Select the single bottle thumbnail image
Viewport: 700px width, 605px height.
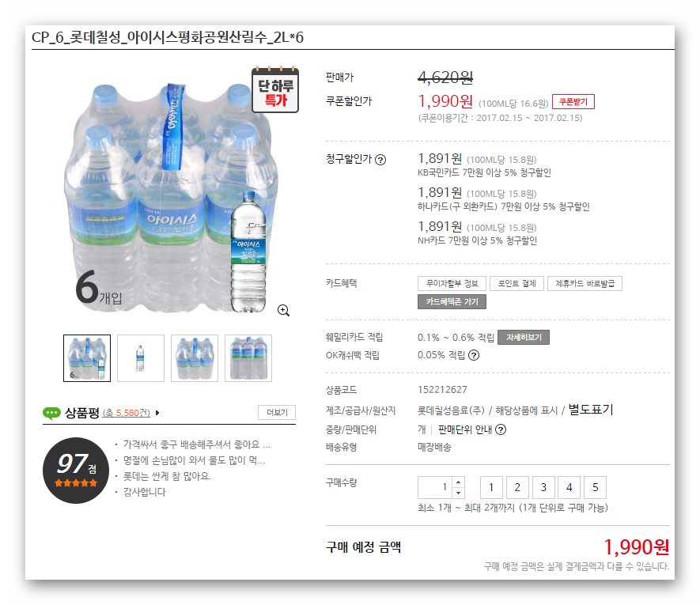[x=141, y=358]
